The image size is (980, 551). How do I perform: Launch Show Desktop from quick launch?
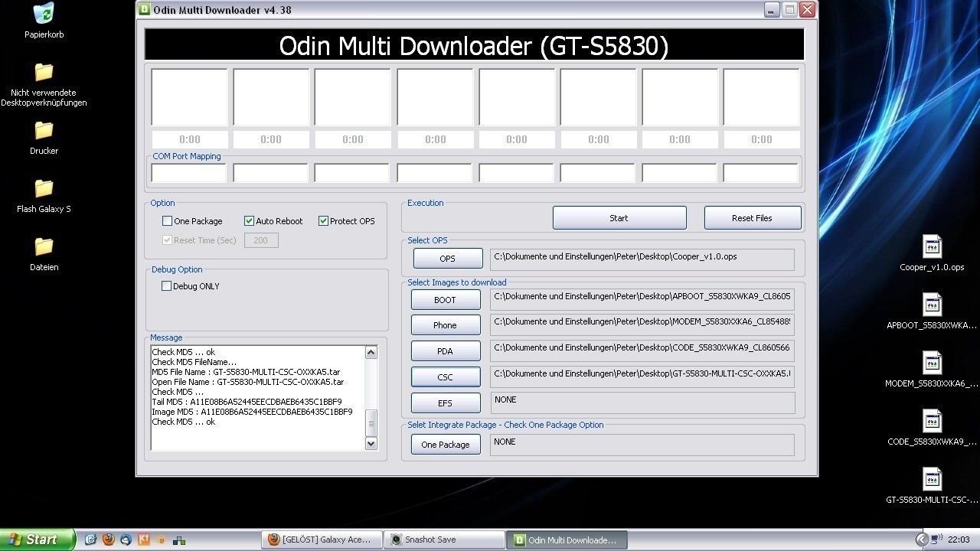[90, 540]
